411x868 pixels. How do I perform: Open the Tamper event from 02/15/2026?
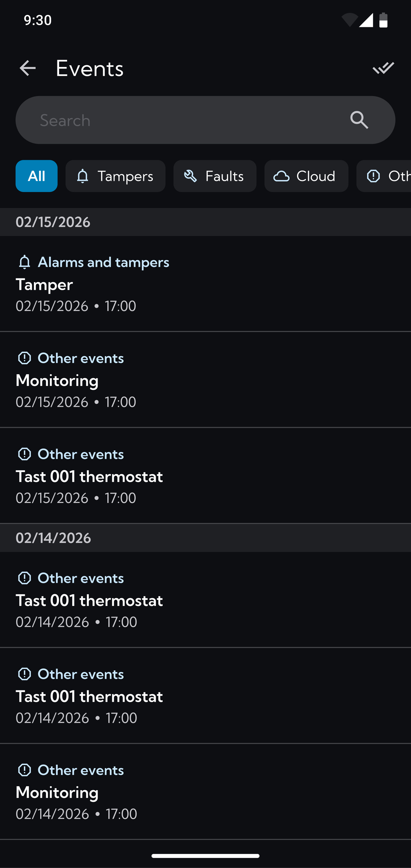point(205,284)
